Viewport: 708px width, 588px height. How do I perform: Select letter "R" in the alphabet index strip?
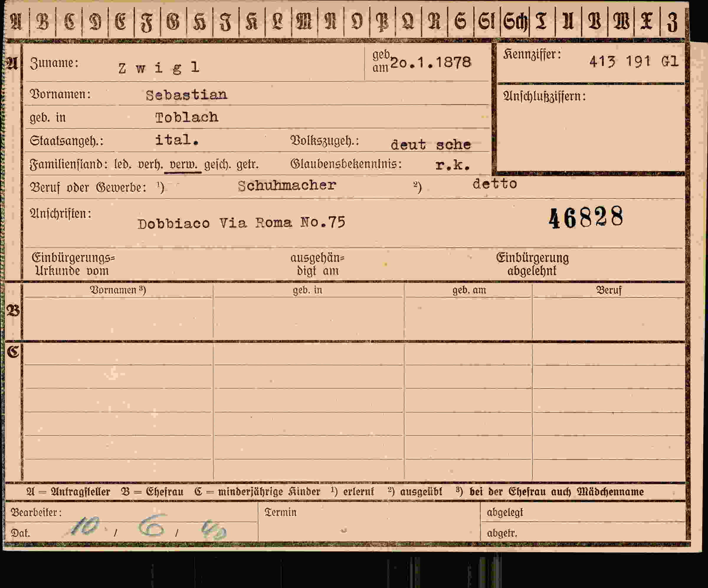434,22
